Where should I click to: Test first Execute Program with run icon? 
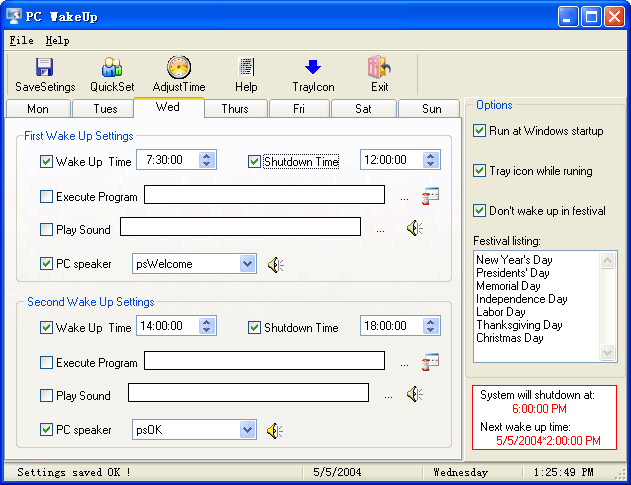(x=430, y=196)
